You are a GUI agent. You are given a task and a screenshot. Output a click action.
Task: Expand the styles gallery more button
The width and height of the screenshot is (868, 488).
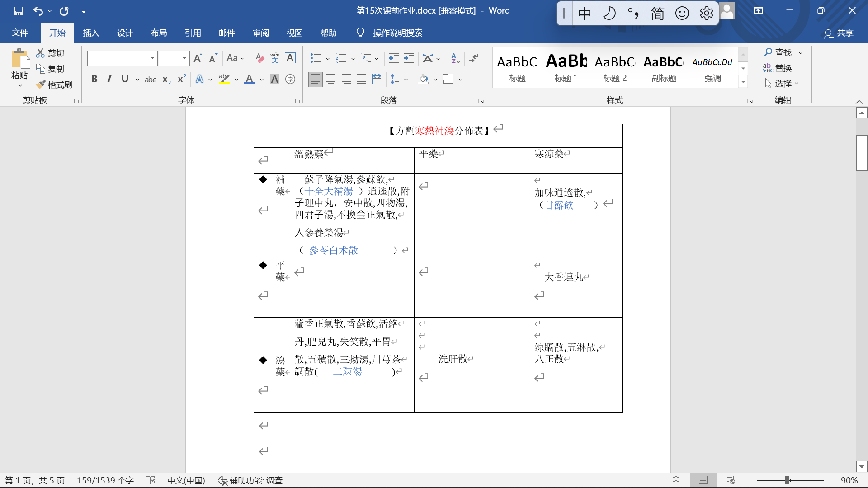coord(743,82)
